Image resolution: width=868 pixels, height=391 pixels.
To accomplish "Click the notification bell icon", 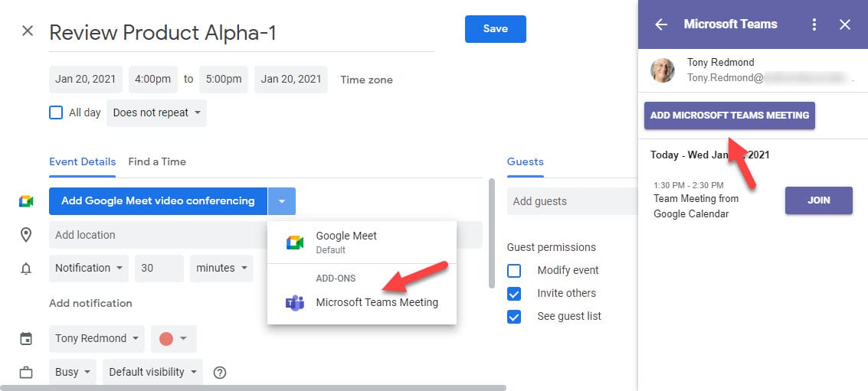I will [x=26, y=269].
